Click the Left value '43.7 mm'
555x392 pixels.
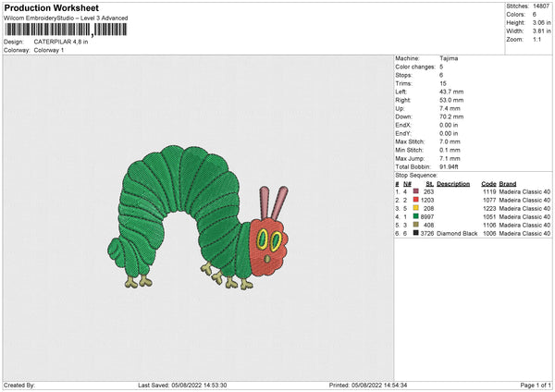pyautogui.click(x=451, y=92)
